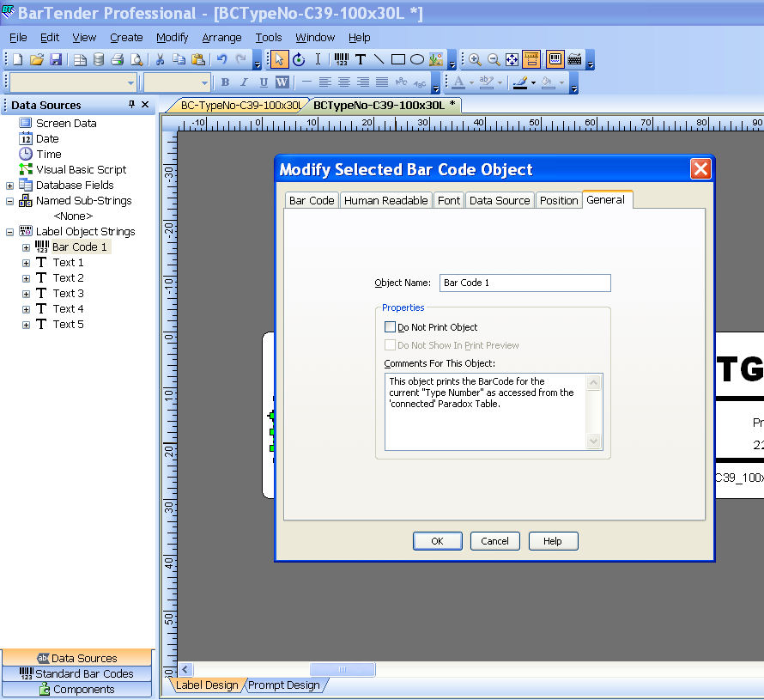Select the pointer arrow tool
The image size is (764, 700).
coord(279,59)
